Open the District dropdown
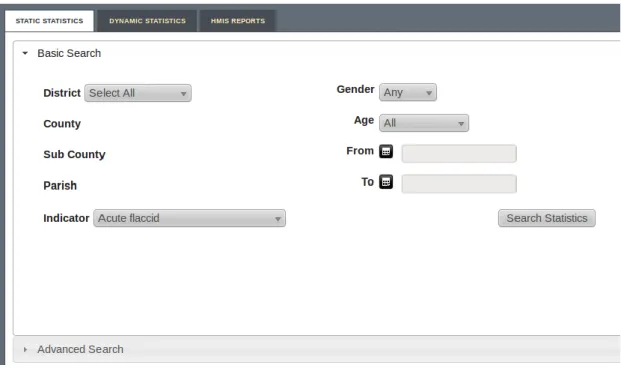The height and width of the screenshot is (368, 621). pos(138,93)
